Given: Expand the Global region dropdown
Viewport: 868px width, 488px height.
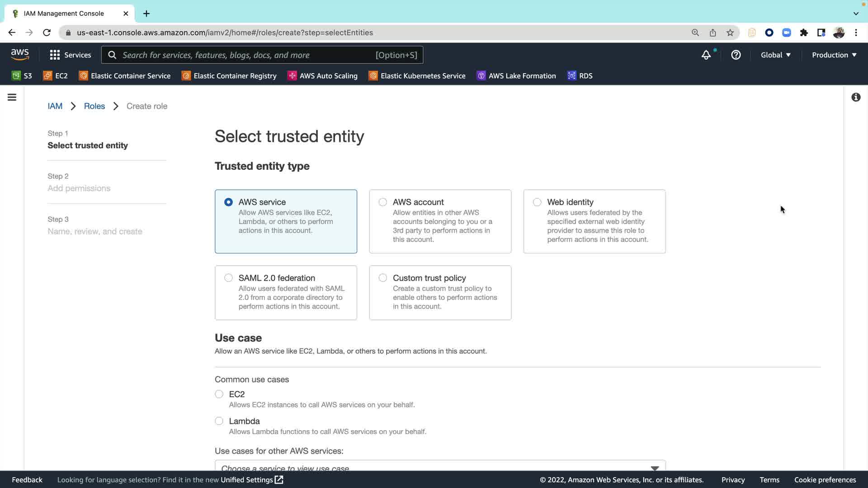Looking at the screenshot, I should (775, 55).
